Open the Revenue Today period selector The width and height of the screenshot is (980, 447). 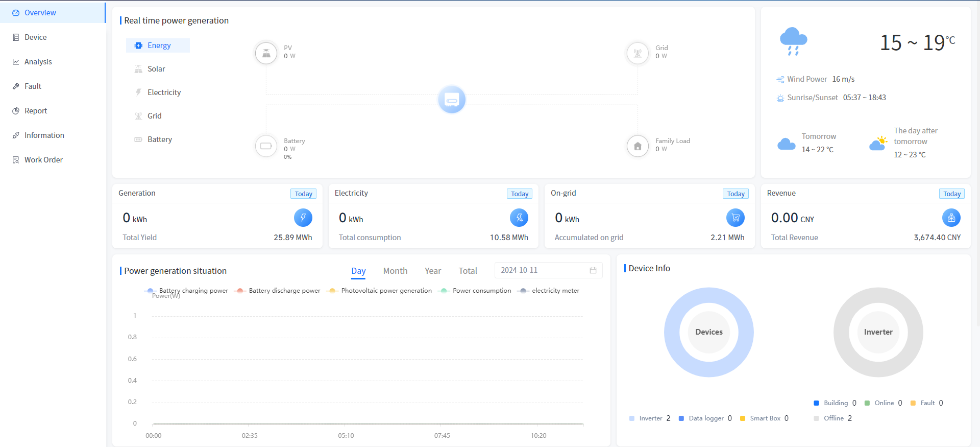pos(951,194)
